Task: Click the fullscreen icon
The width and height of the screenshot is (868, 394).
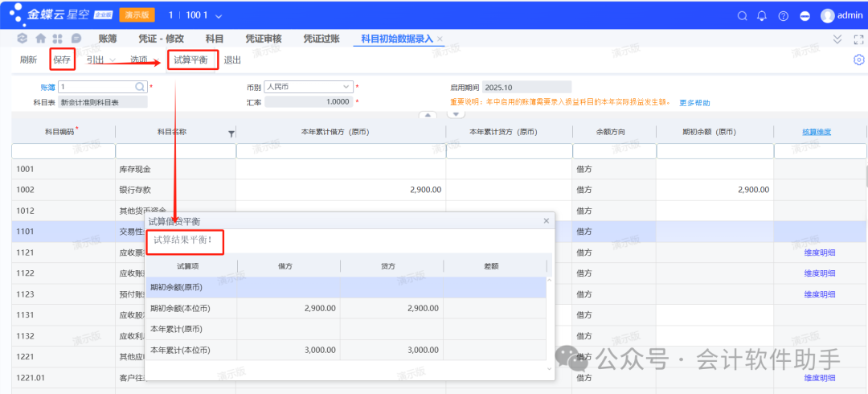Action: tap(857, 39)
